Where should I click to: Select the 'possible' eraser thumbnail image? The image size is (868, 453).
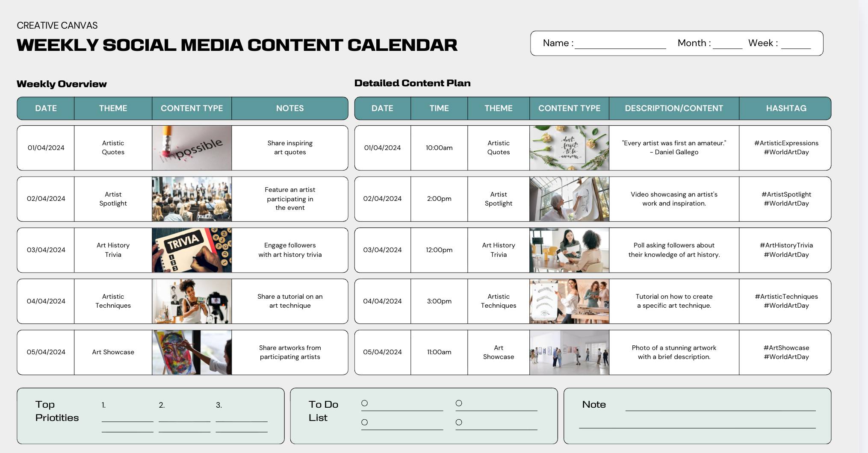[x=192, y=148]
